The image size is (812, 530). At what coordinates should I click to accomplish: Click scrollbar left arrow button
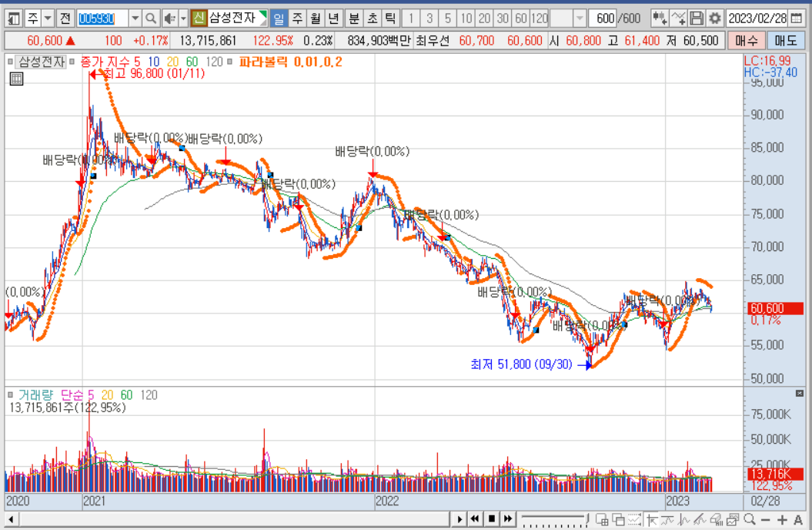click(x=11, y=519)
